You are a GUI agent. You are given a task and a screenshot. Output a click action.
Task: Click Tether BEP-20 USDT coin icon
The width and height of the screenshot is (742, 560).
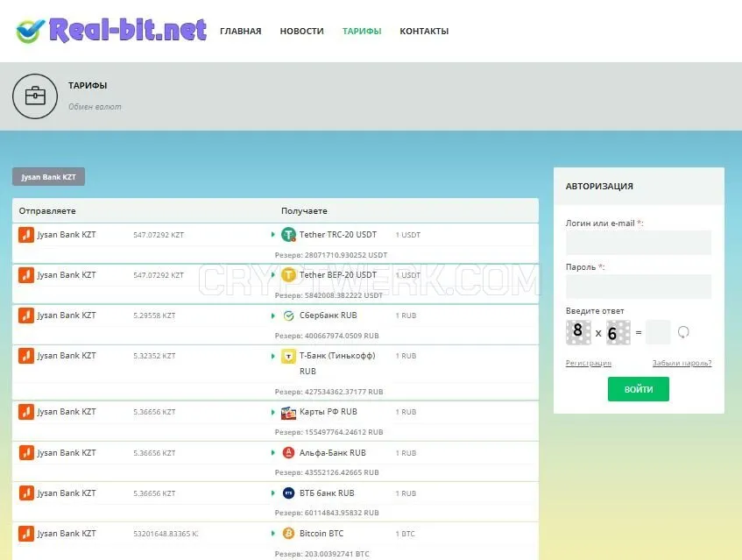[288, 274]
